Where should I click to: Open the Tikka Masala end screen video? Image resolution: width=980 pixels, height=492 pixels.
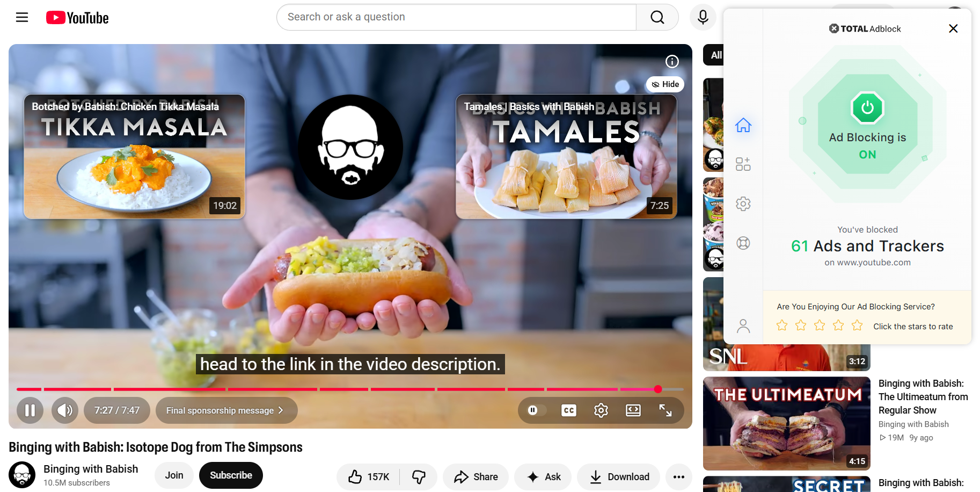click(134, 156)
